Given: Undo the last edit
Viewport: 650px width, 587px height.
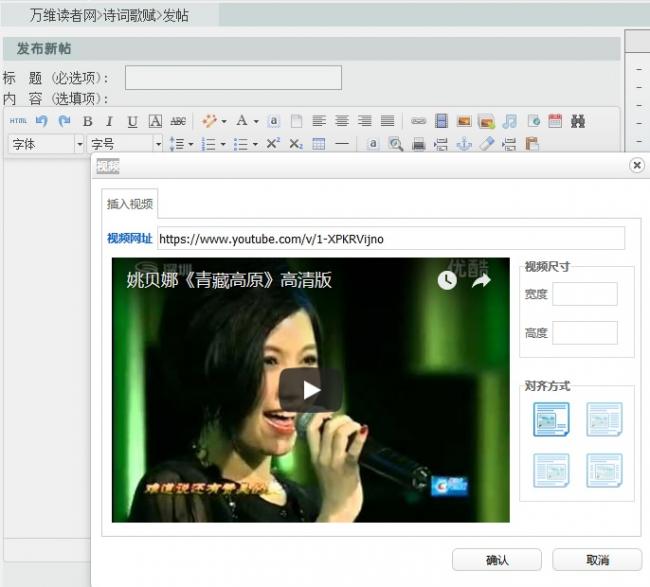Looking at the screenshot, I should point(41,121).
